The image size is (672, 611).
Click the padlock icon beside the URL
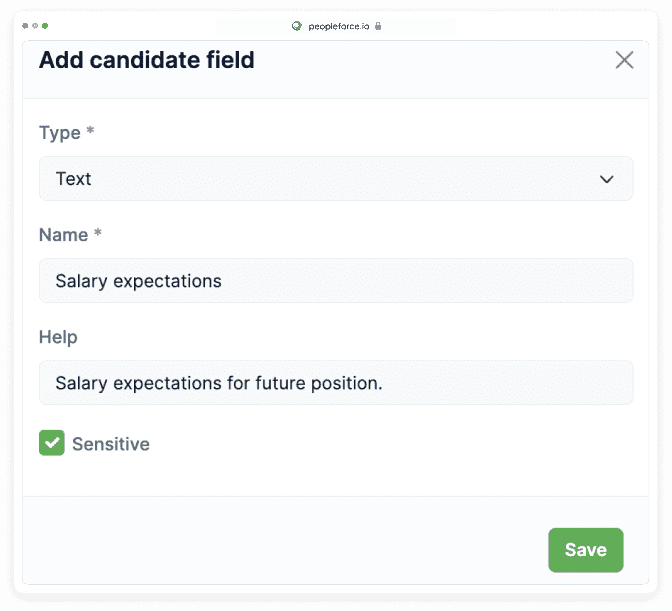pyautogui.click(x=379, y=26)
